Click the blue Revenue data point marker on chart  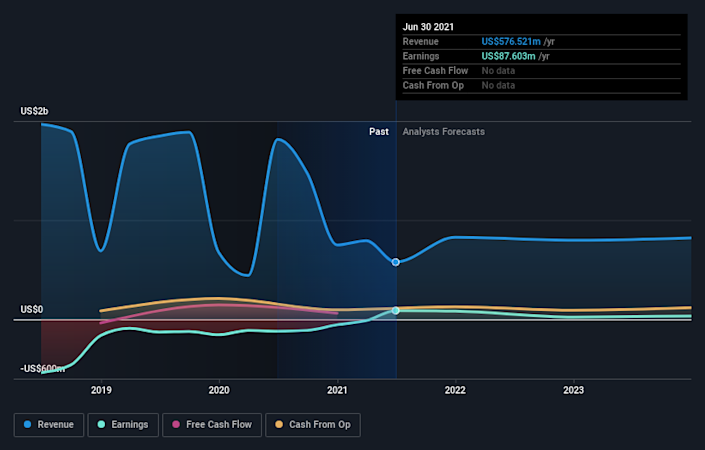pos(396,262)
